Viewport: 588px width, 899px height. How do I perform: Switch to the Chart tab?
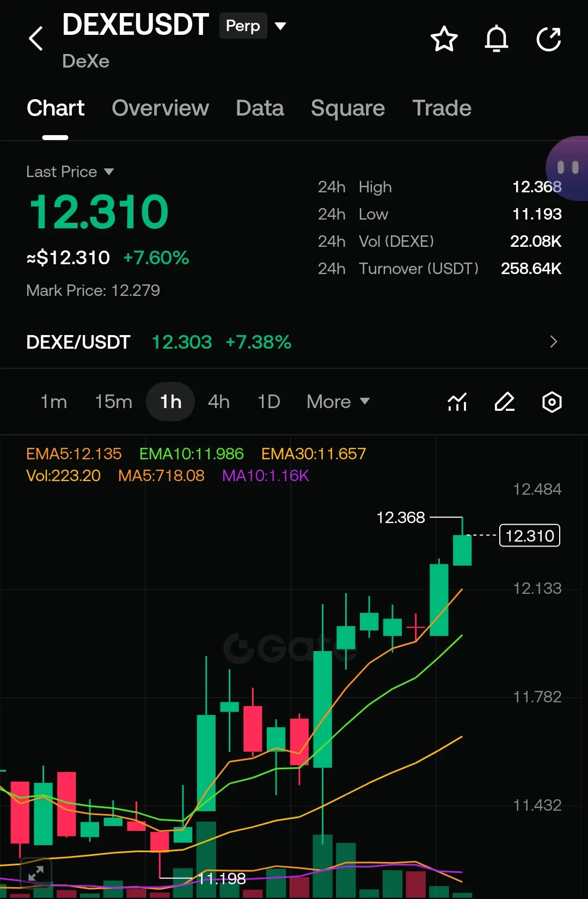tap(56, 108)
